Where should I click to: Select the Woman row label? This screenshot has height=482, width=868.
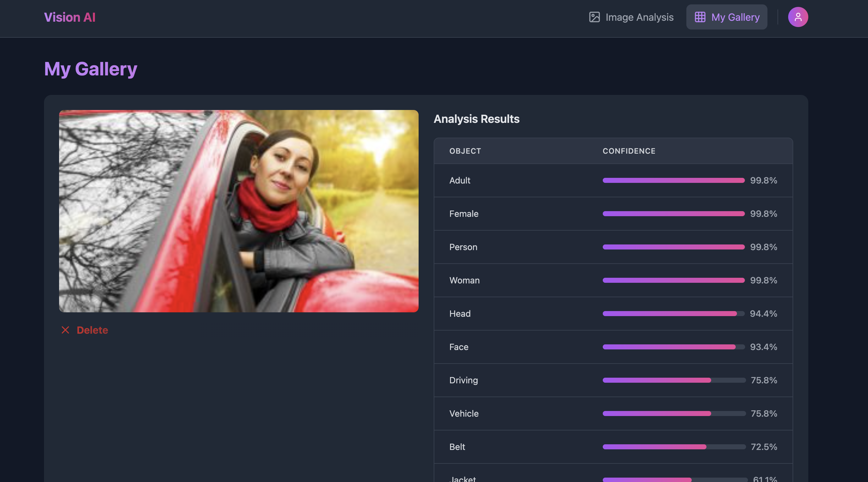(x=464, y=281)
